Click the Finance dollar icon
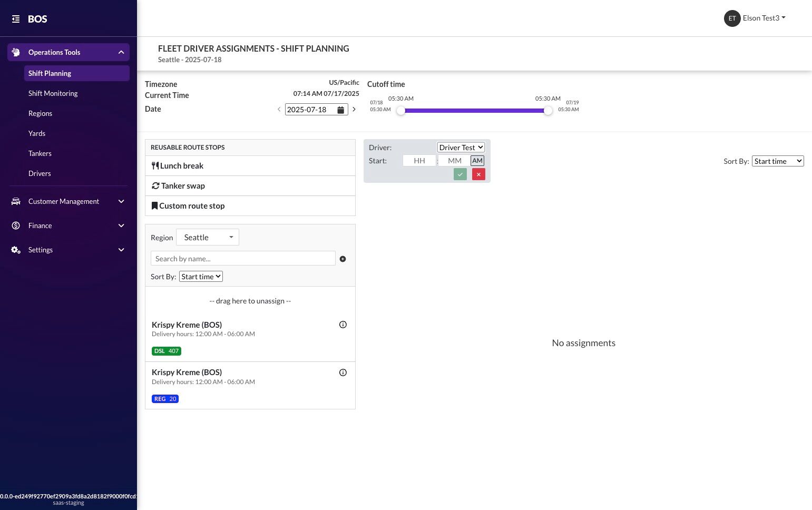Viewport: 812px width, 510px height. tap(16, 225)
